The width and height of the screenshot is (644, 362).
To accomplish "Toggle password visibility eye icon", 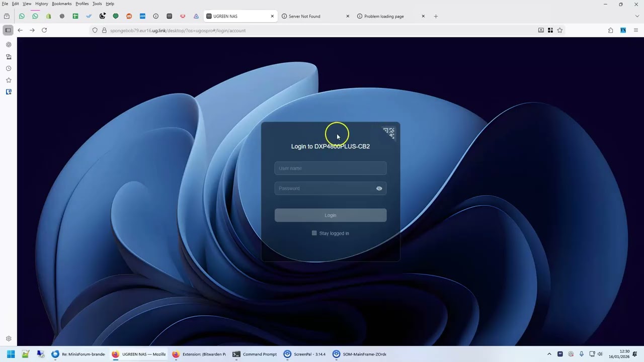I will coord(379,189).
